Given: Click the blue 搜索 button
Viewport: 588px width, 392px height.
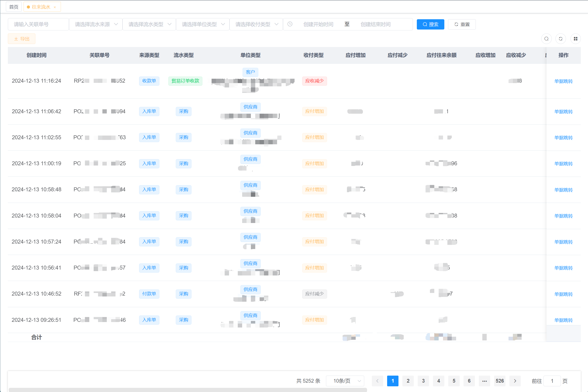Looking at the screenshot, I should click(x=430, y=24).
